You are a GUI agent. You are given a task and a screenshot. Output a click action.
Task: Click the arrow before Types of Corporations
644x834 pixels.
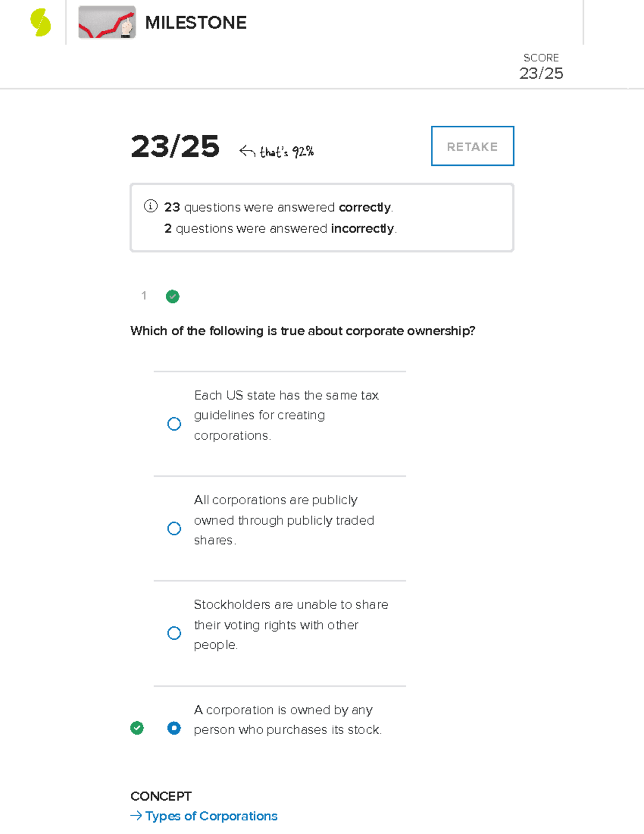[136, 816]
